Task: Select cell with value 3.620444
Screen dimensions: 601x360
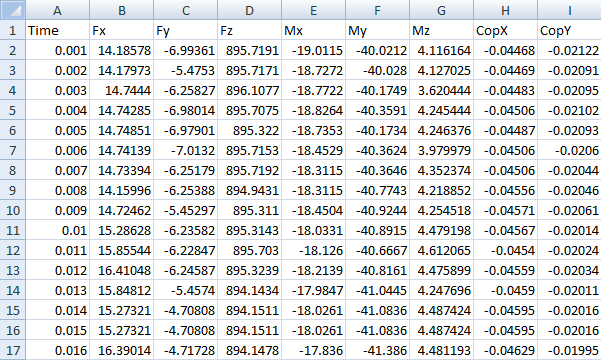Action: pyautogui.click(x=442, y=90)
